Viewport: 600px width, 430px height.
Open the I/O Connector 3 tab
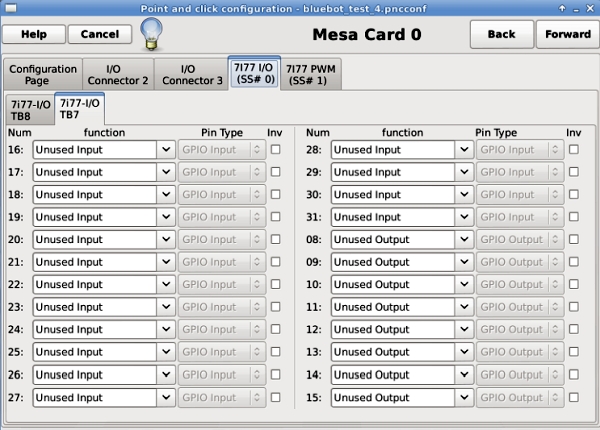point(192,75)
